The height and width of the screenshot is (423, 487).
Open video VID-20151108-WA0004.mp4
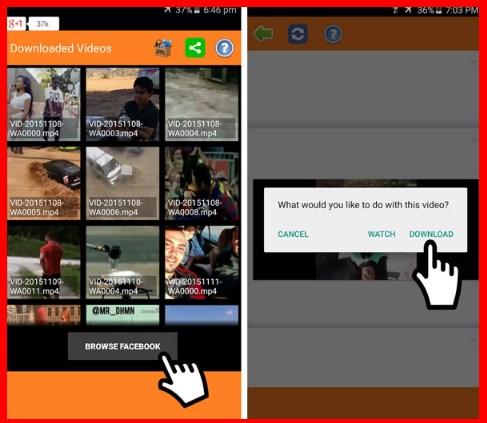point(202,104)
